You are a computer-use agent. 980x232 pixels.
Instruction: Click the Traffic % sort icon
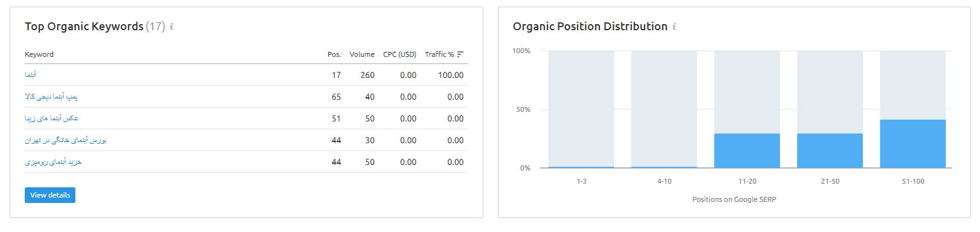point(460,54)
